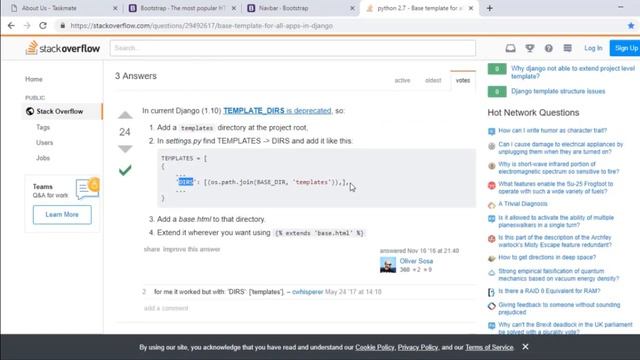The height and width of the screenshot is (360, 640).
Task: Go to Home in left sidebar
Action: pyautogui.click(x=34, y=79)
